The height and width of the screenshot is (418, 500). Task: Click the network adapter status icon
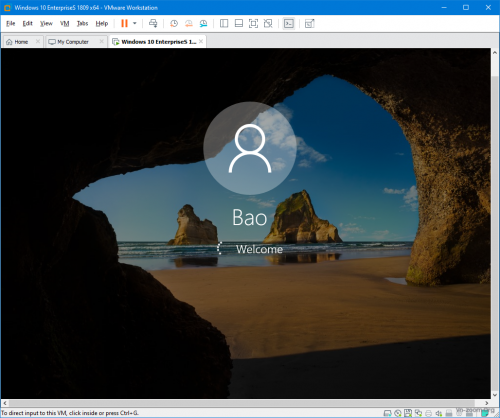click(x=418, y=413)
